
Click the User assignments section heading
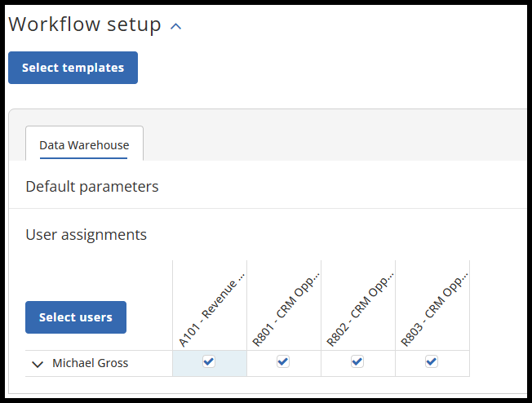pyautogui.click(x=86, y=235)
